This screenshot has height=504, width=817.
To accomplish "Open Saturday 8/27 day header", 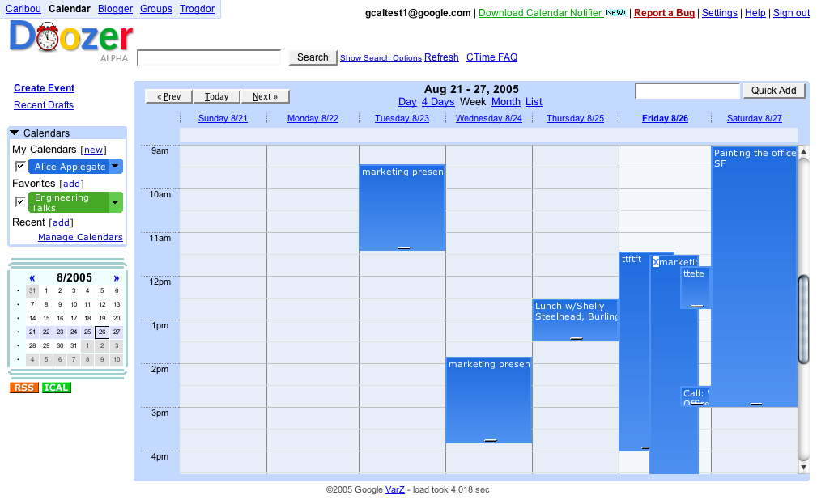I will coord(755,119).
